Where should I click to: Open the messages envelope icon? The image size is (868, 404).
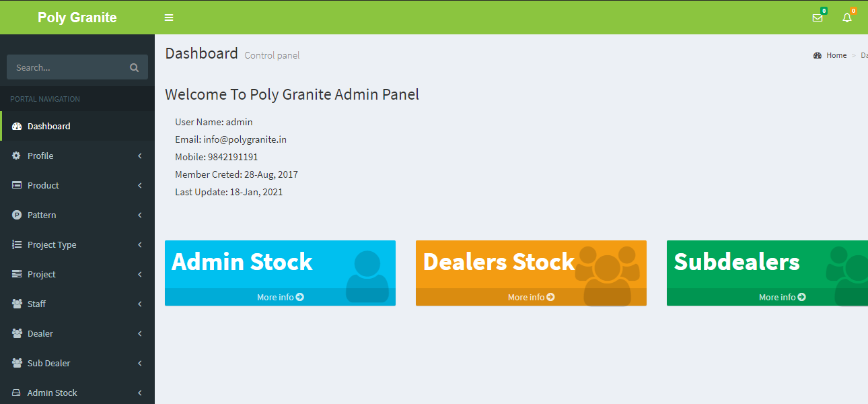[818, 18]
